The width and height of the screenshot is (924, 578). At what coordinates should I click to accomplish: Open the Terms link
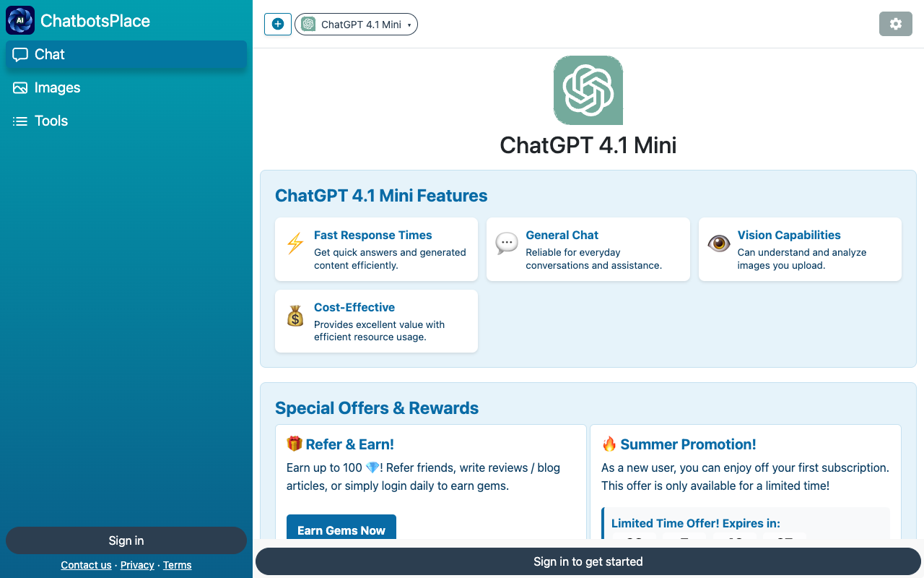178,565
